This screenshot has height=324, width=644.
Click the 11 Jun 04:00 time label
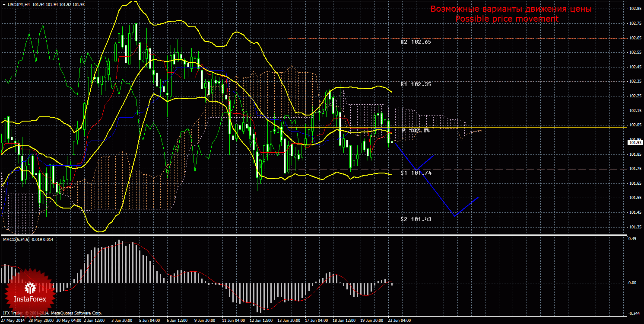tap(234, 321)
